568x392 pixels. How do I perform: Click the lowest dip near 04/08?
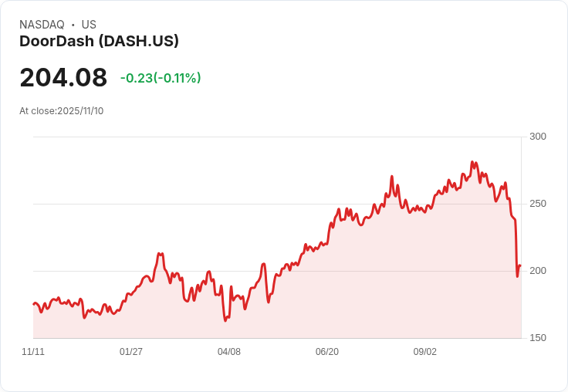tap(225, 321)
